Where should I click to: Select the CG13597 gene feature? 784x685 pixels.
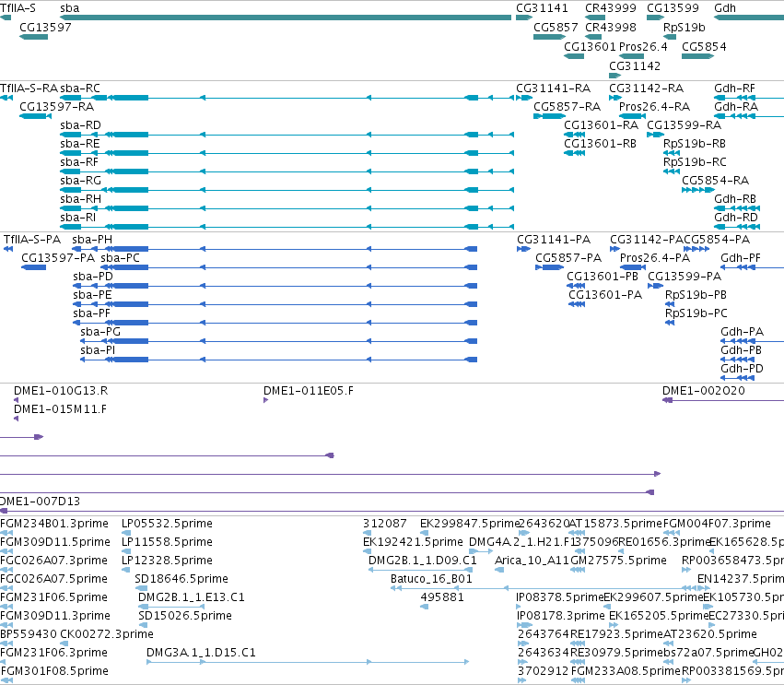coord(33,37)
